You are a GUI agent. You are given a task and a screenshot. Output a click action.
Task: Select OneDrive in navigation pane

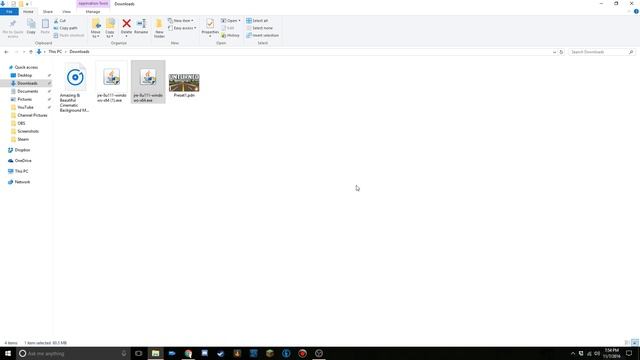(x=23, y=161)
